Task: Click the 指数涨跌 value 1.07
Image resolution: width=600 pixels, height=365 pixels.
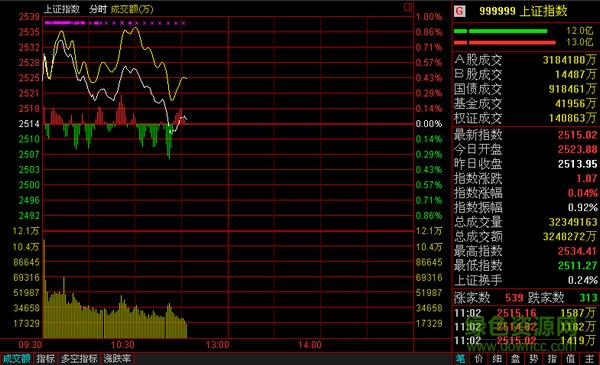Action: pyautogui.click(x=587, y=178)
